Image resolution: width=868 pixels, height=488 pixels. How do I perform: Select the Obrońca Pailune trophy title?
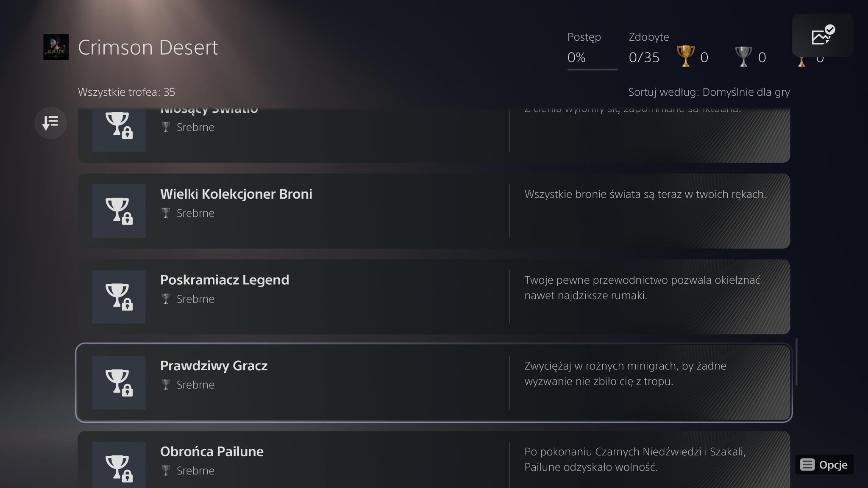coord(212,452)
